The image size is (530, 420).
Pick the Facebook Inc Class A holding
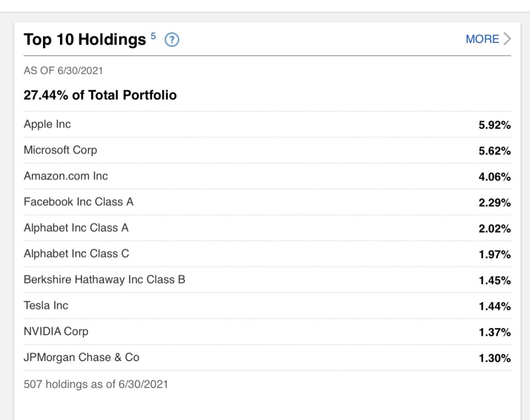click(79, 202)
